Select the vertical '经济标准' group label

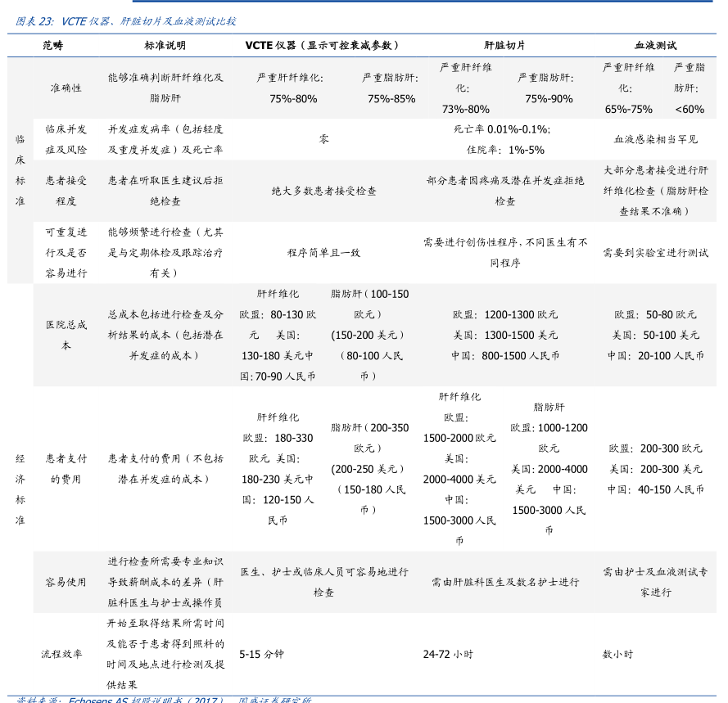tap(20, 489)
